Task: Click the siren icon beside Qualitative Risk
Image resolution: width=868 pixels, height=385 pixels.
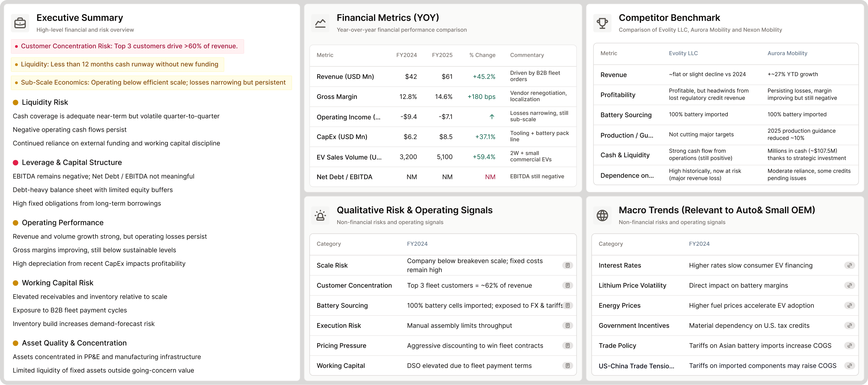Action: tap(320, 215)
